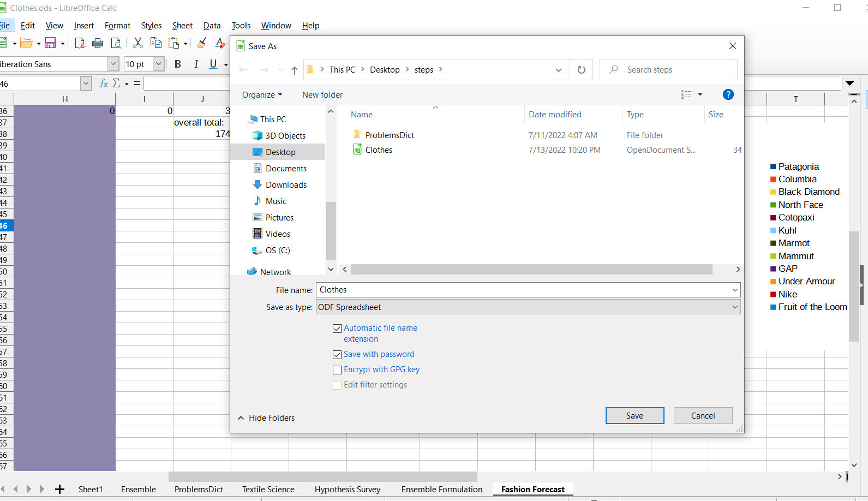This screenshot has width=868, height=501.
Task: Click the Search steps box
Action: tap(668, 70)
